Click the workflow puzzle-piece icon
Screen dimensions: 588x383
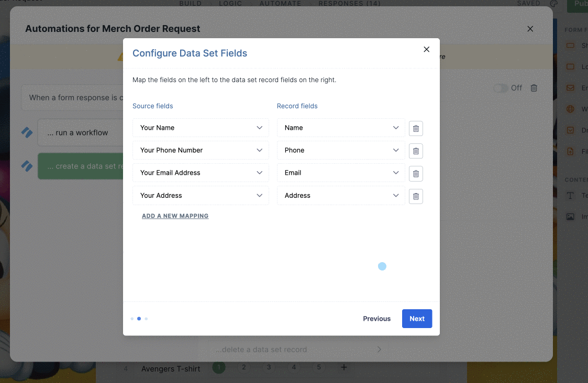[x=27, y=132]
